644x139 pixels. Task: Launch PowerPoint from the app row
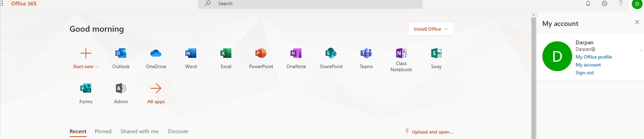tap(261, 58)
